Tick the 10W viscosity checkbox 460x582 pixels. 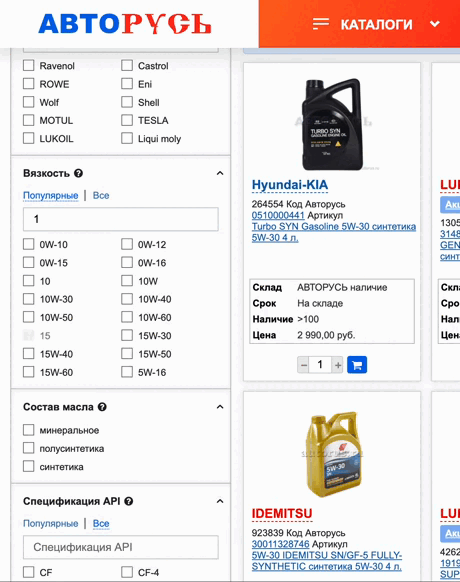[127, 281]
